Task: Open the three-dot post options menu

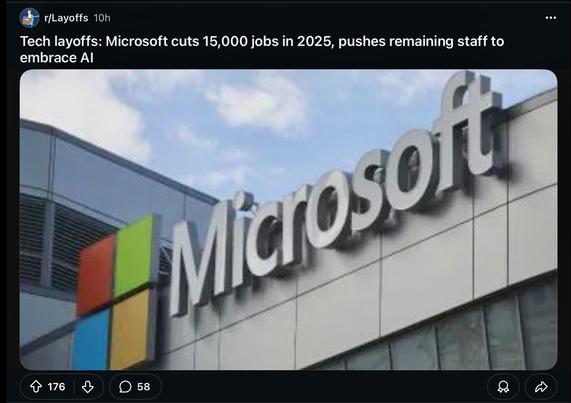Action: (551, 18)
